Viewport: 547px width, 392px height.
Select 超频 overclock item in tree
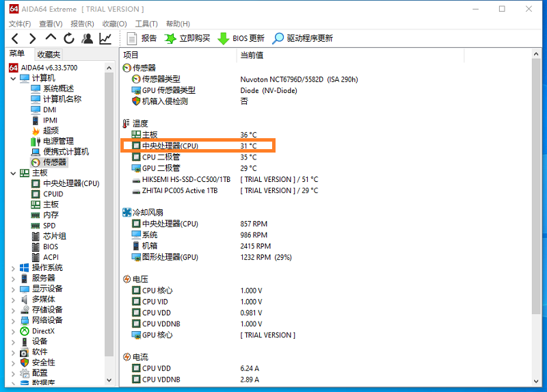click(51, 131)
